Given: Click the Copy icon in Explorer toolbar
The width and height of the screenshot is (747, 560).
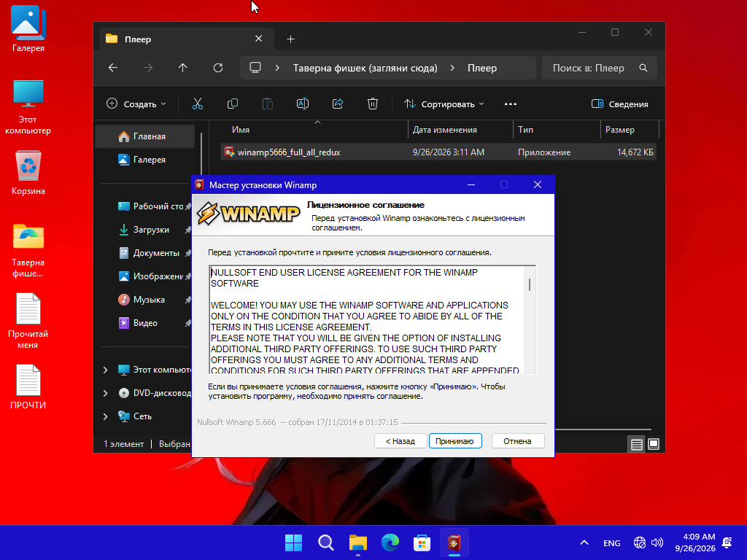Looking at the screenshot, I should coord(233,104).
